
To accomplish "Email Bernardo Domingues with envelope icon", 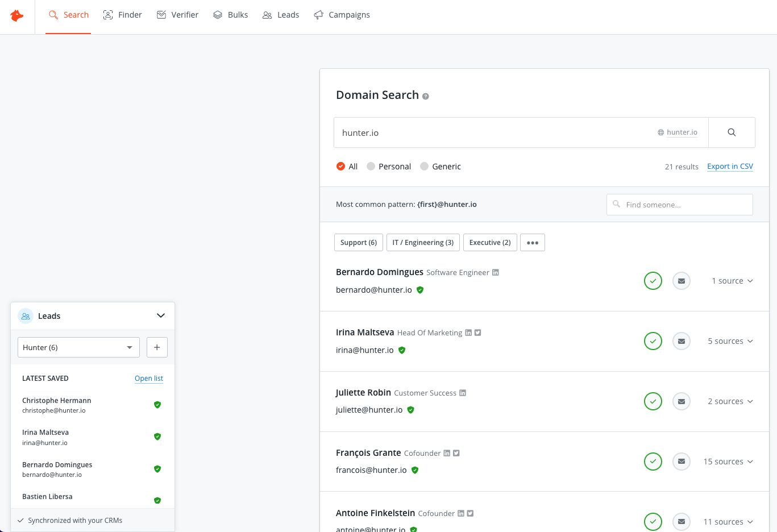I will pos(682,281).
